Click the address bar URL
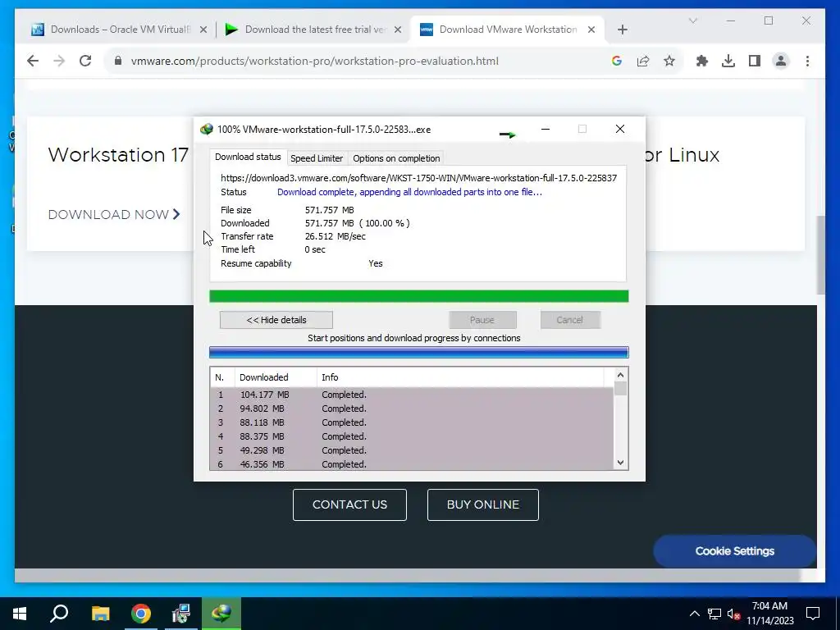The width and height of the screenshot is (840, 630). (x=314, y=61)
